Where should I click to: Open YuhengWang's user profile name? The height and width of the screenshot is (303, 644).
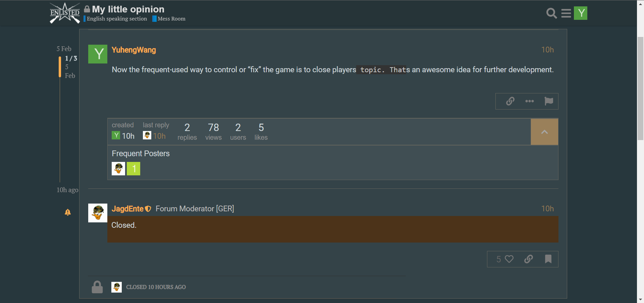pyautogui.click(x=134, y=50)
